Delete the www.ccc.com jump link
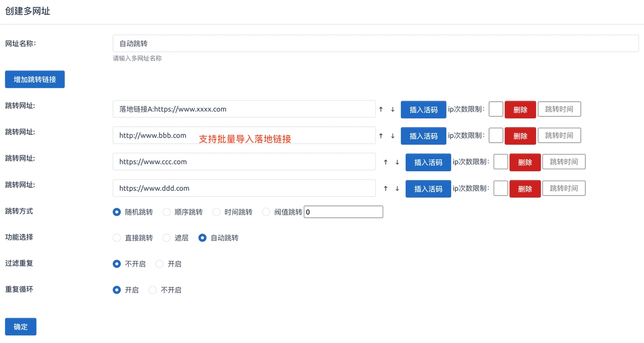This screenshot has height=343, width=644. click(525, 162)
